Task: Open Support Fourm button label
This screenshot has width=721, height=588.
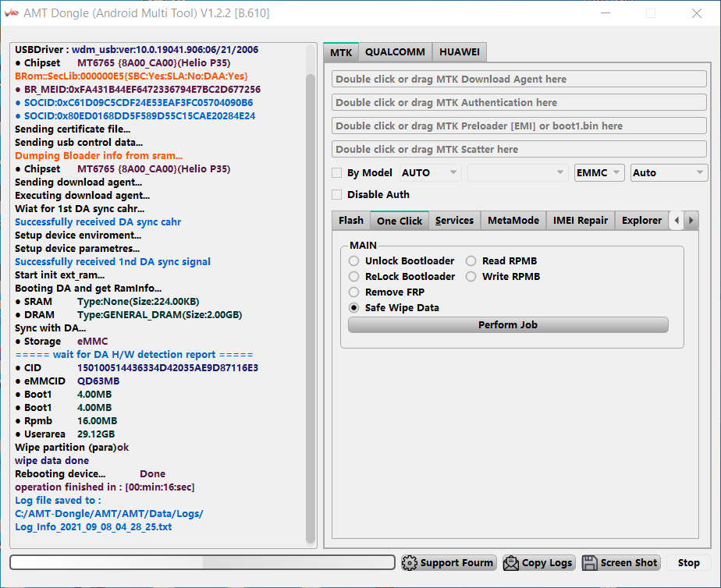Action: tap(456, 563)
